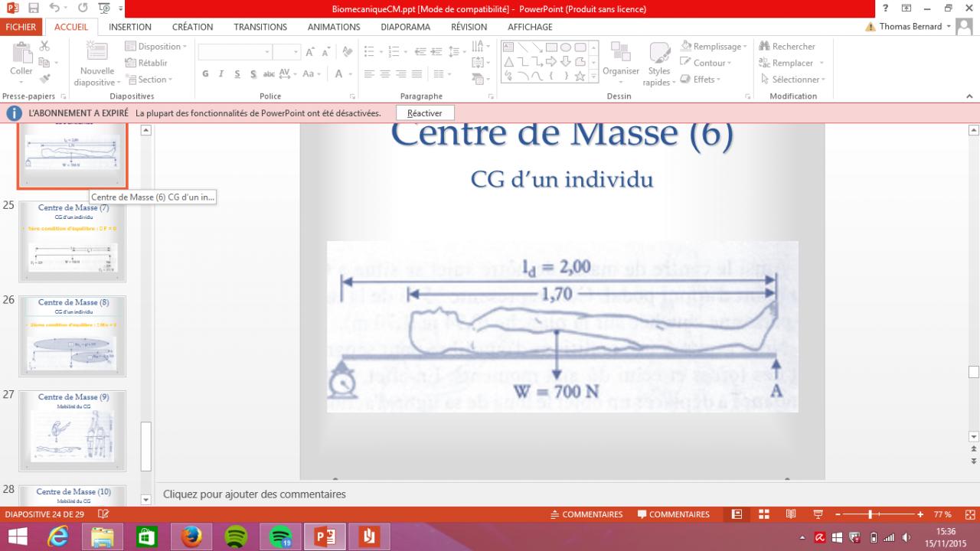Screen dimensions: 980x551
Task: Click the Undo arrow in the quick access toolbar
Action: (x=54, y=9)
